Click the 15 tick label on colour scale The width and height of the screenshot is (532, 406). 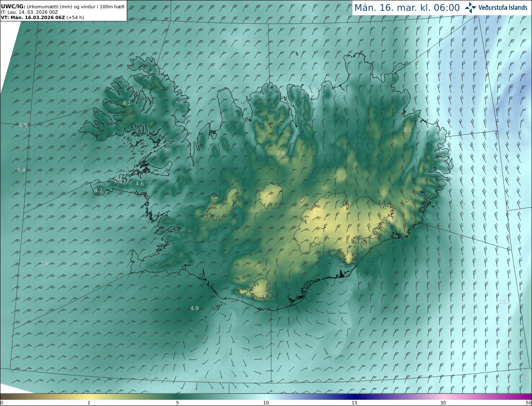[x=355, y=403]
